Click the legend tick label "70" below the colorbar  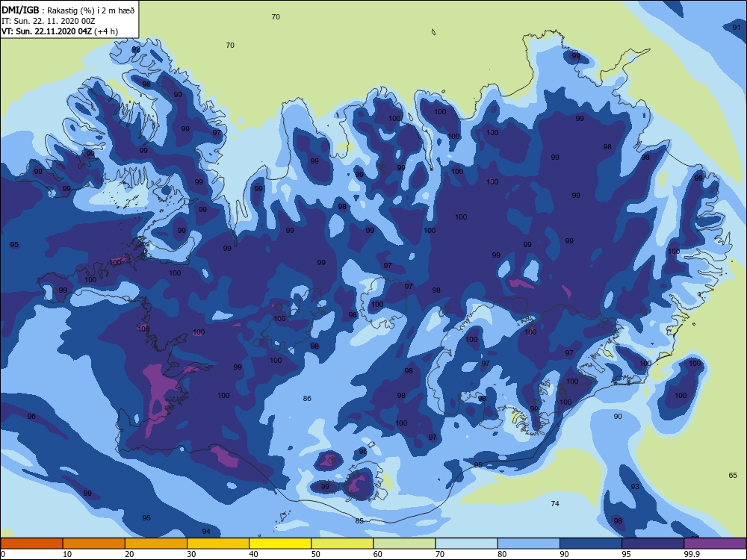click(440, 554)
